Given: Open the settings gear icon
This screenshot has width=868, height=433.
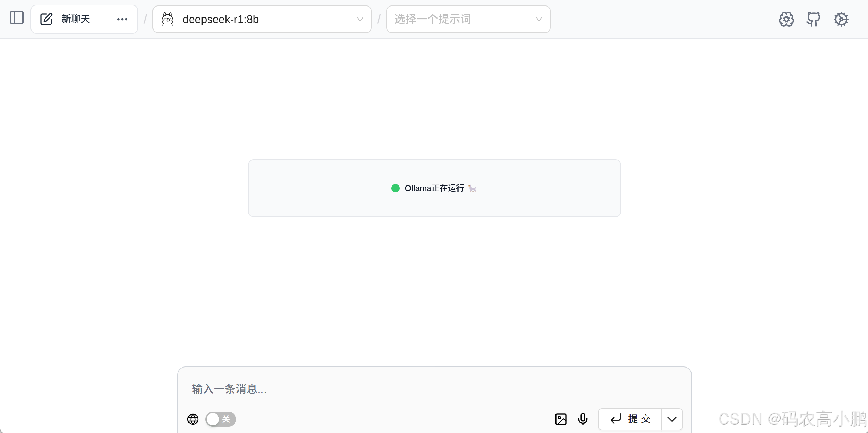Looking at the screenshot, I should (841, 19).
